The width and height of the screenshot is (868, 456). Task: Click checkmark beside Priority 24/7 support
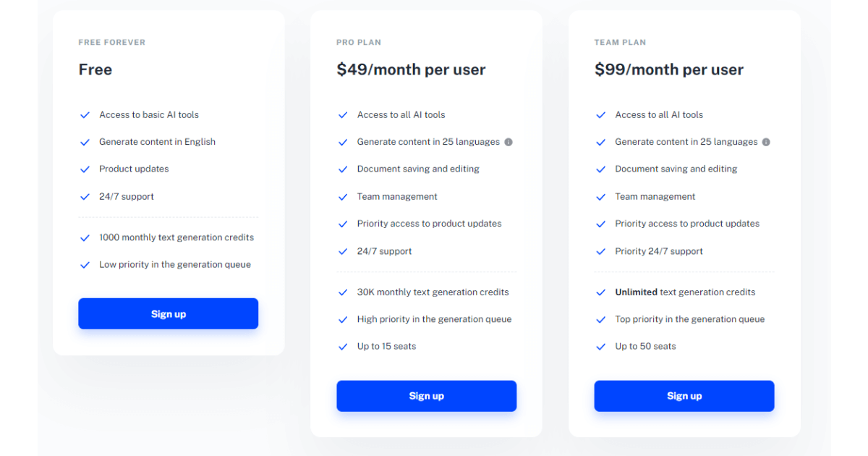pyautogui.click(x=600, y=252)
